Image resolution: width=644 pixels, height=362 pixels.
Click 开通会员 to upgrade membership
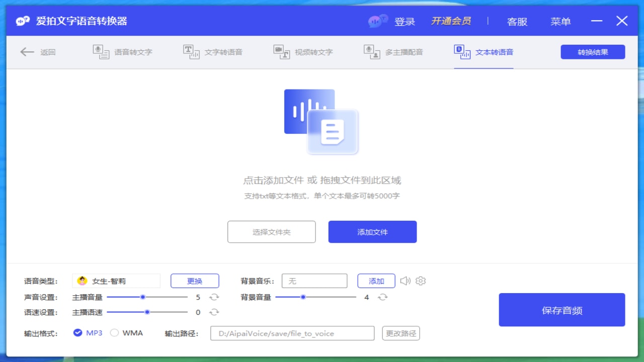[451, 21]
